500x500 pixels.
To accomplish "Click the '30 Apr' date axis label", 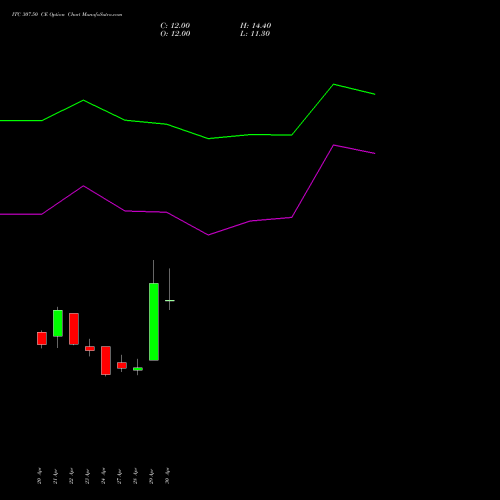I will [167, 476].
